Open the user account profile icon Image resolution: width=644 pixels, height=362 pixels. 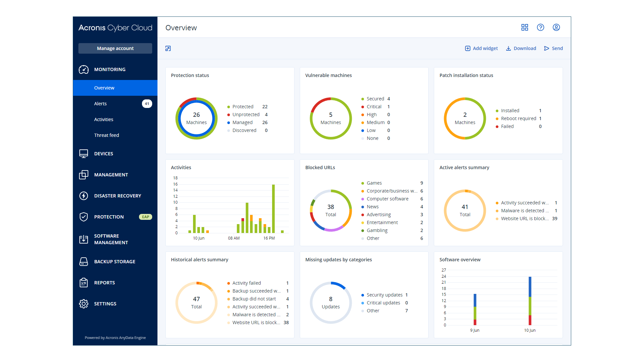click(556, 28)
